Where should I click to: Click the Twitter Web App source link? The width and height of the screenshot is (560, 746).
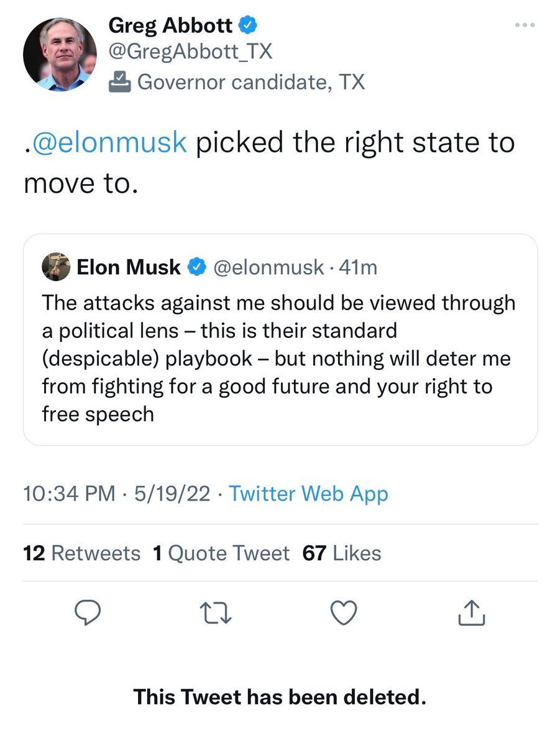308,494
